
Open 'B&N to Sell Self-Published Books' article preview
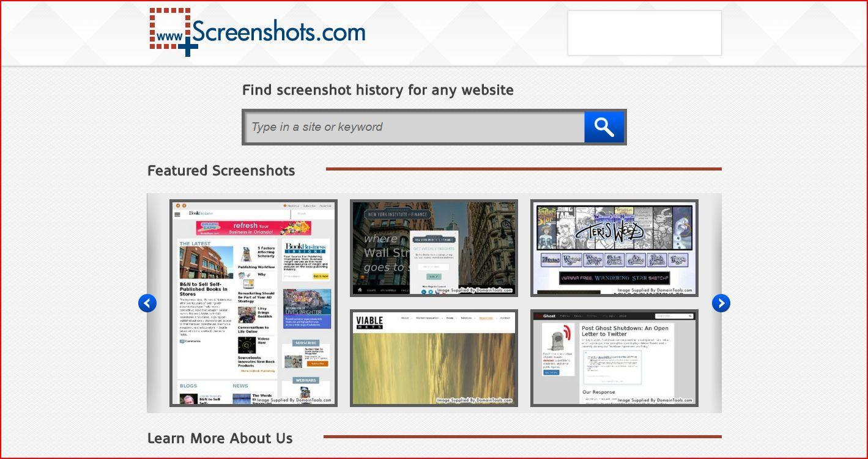204,288
